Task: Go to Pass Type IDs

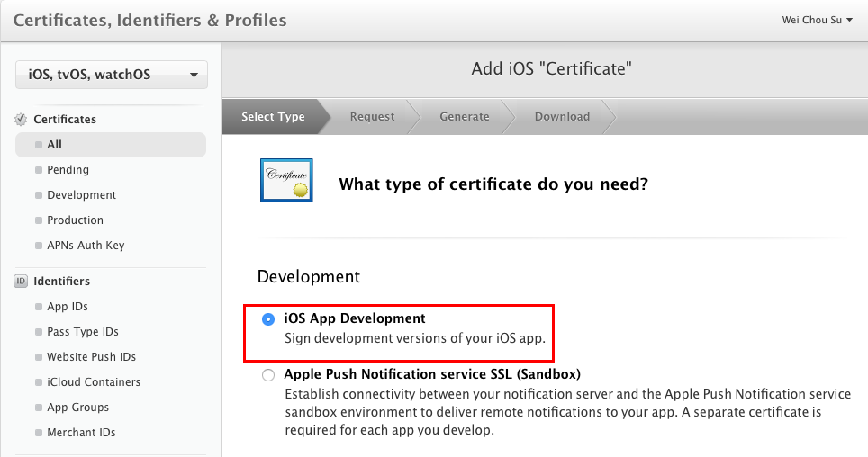Action: click(x=83, y=332)
